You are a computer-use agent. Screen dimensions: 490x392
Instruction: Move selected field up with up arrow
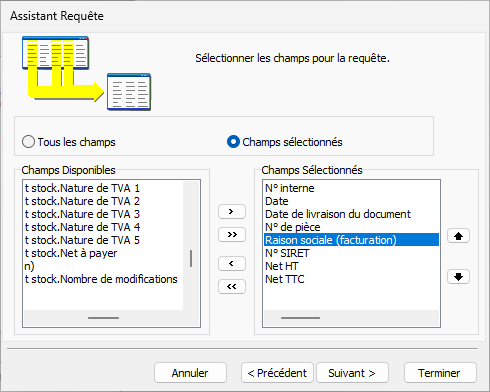coord(458,236)
